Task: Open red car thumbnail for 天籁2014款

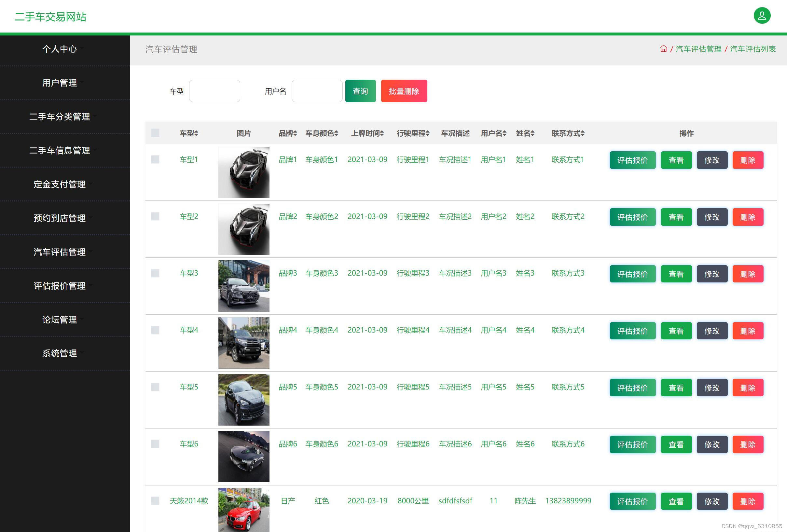Action: tap(244, 510)
